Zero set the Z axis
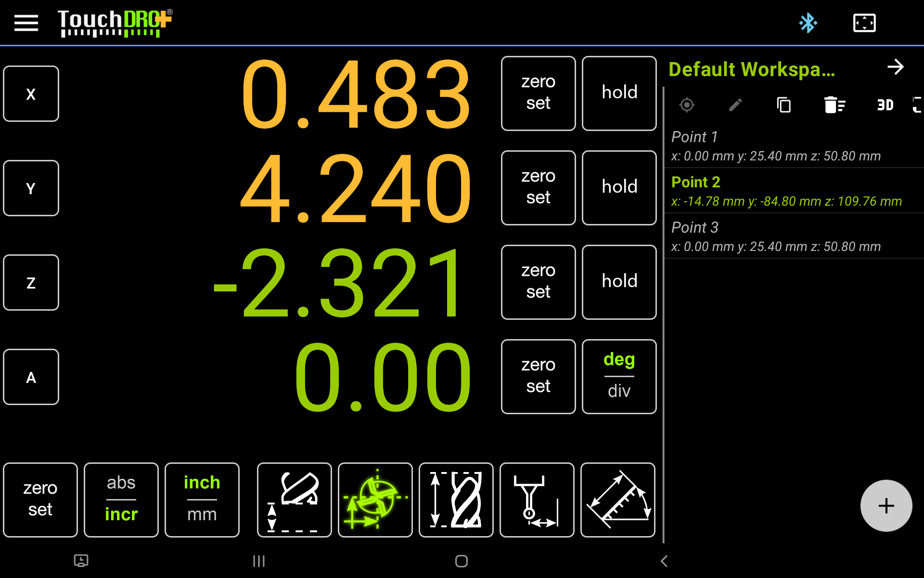 [x=538, y=282]
